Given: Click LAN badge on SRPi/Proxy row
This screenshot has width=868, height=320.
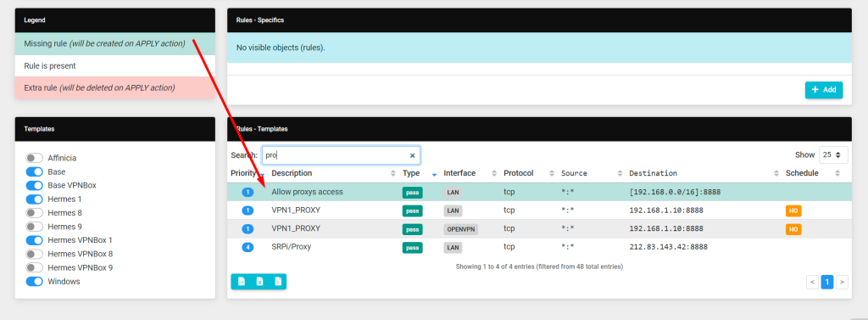Looking at the screenshot, I should tap(453, 247).
